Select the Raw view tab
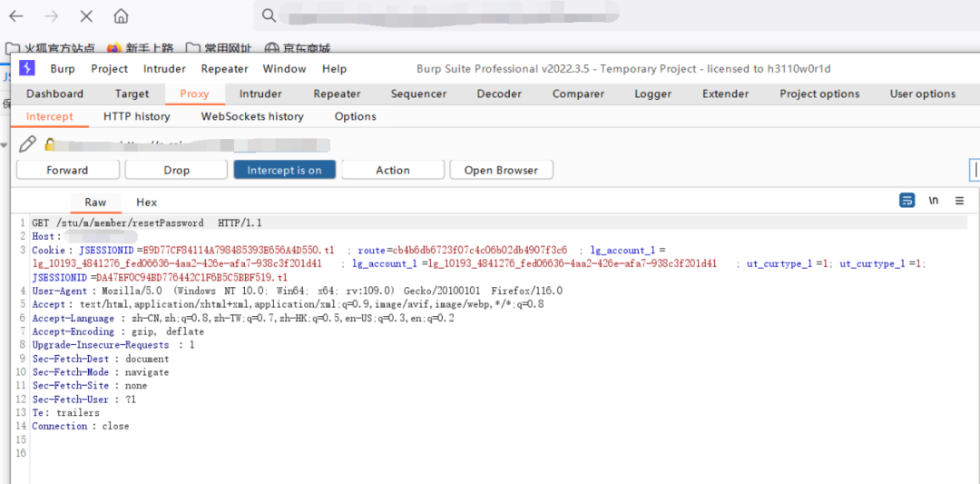980x484 pixels. click(95, 202)
